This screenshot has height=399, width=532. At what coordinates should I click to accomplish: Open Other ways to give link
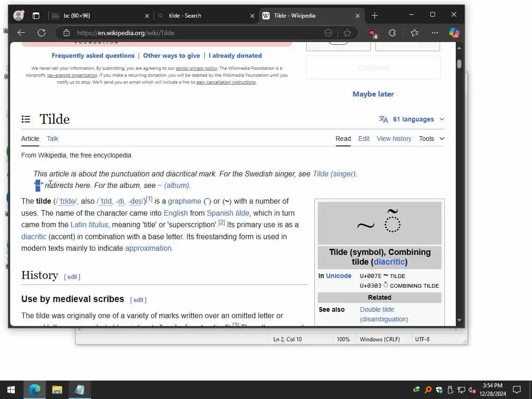tap(171, 55)
